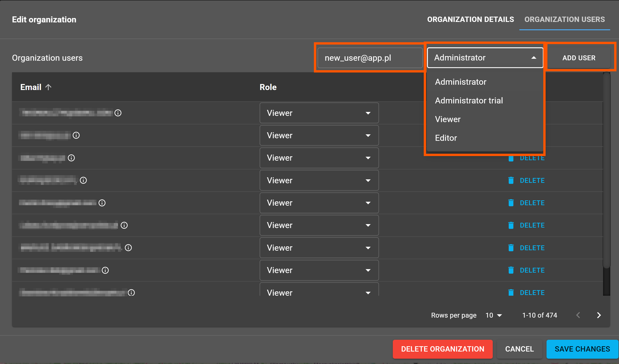Expand the Viewer role dropdown in fifth row
Image resolution: width=619 pixels, height=364 pixels.
pos(319,203)
